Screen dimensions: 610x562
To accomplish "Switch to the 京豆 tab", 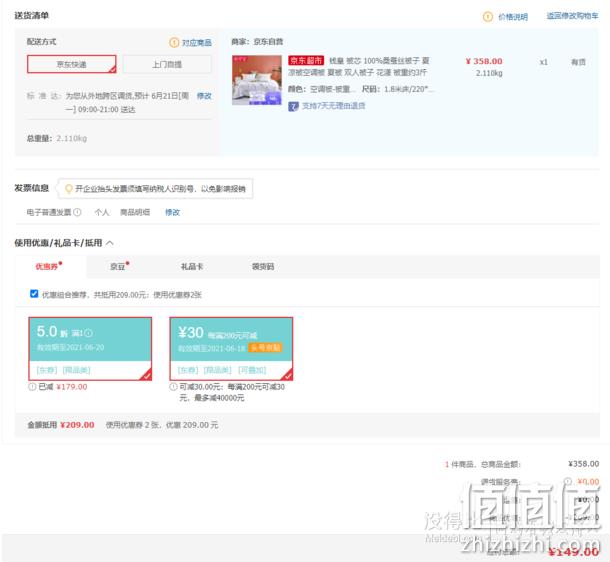I will (x=119, y=266).
